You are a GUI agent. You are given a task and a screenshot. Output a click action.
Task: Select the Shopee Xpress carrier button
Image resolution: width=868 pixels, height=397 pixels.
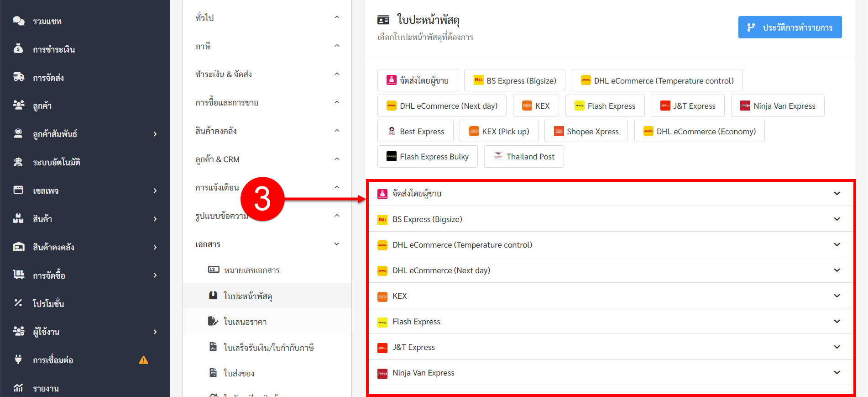tap(586, 131)
